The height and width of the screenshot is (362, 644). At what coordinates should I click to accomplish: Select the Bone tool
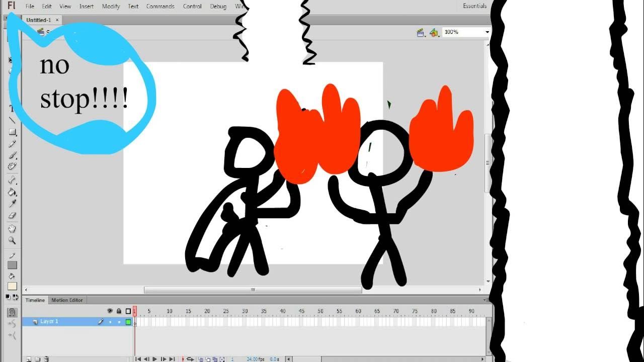pos(12,180)
